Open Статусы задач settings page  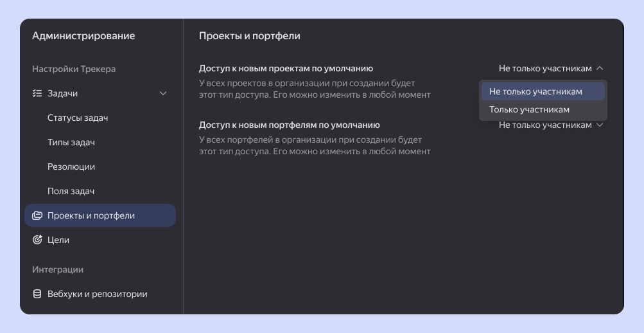point(78,118)
